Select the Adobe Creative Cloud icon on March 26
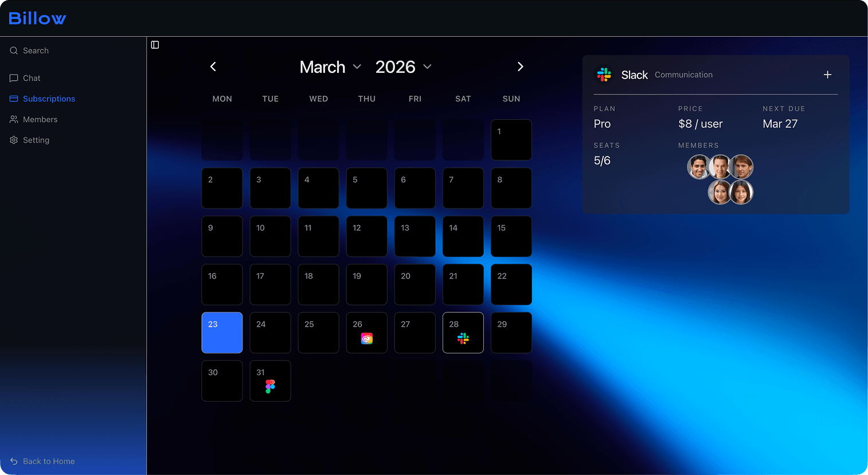Screen dimensions: 868x475 click(366, 338)
